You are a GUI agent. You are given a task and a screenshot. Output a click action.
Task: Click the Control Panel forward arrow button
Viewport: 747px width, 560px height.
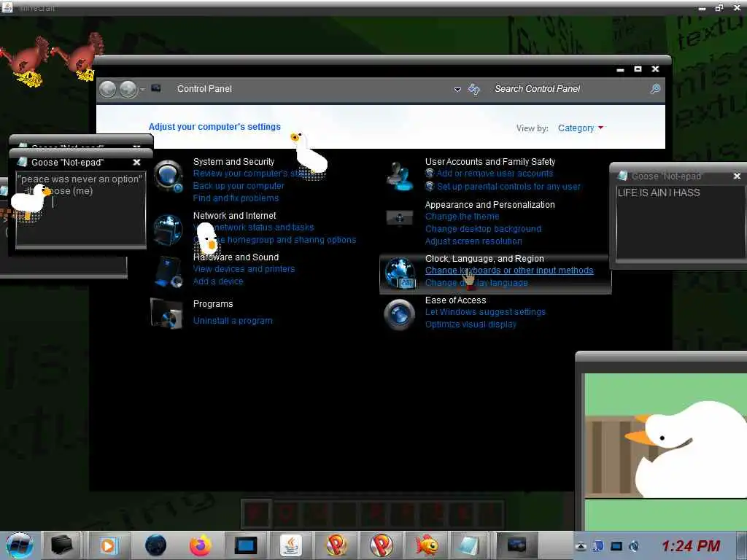[x=128, y=89]
